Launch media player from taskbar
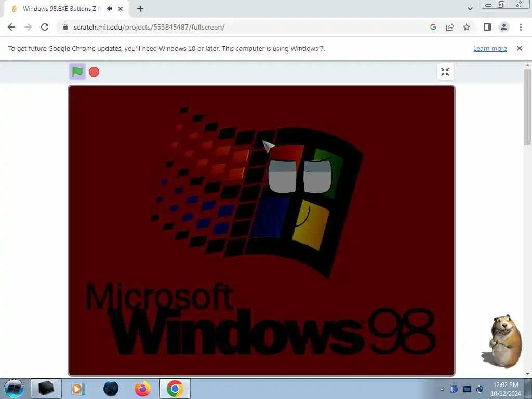The image size is (532, 399). tap(77, 389)
